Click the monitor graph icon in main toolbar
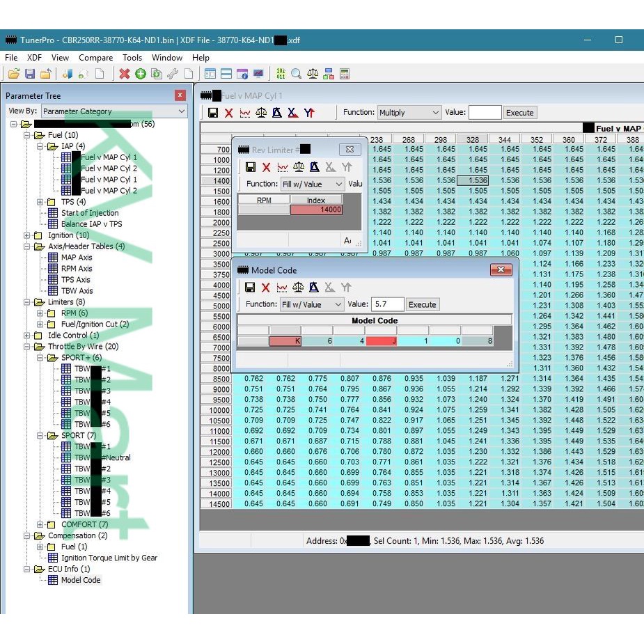 [258, 74]
